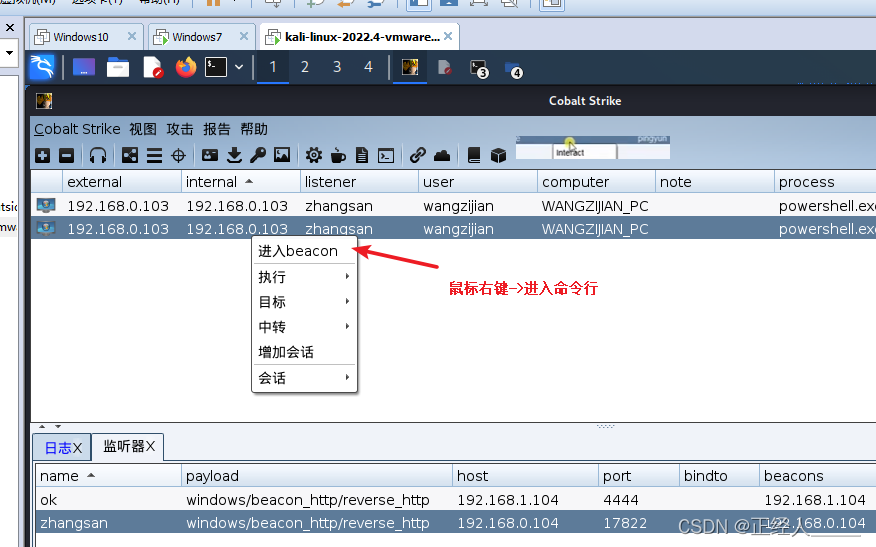Select the ok listener row
Viewport: 876px width, 547px height.
click(x=456, y=500)
